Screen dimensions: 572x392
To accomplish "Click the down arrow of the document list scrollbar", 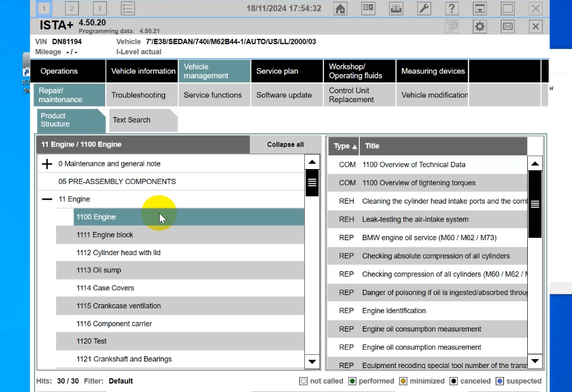I will [535, 361].
